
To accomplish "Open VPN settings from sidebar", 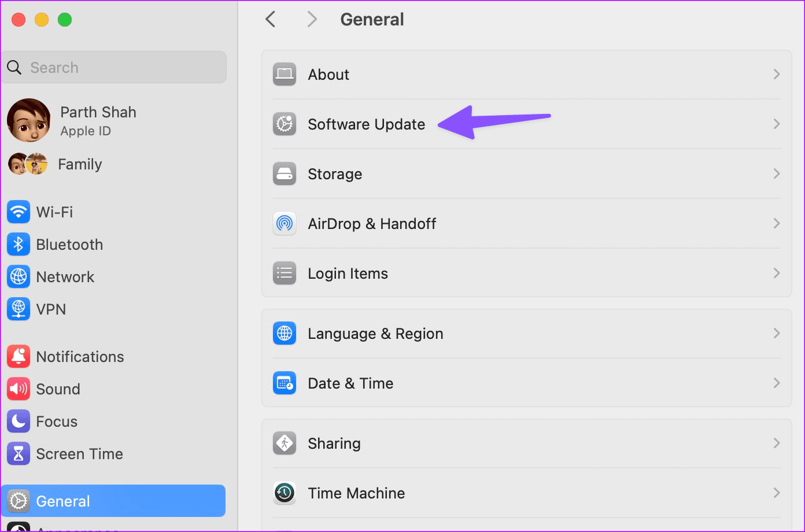I will (51, 309).
